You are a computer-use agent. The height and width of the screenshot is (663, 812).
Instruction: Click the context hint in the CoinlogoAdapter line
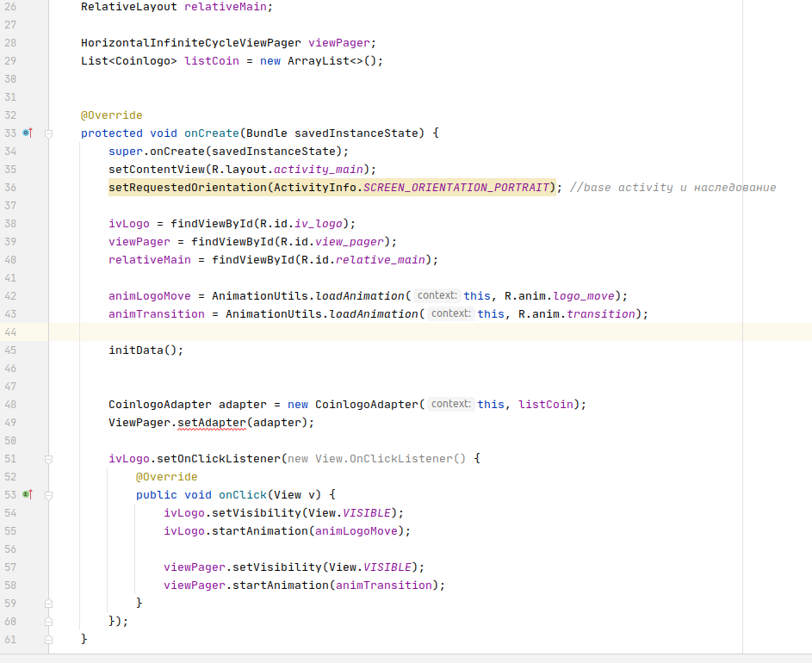451,404
